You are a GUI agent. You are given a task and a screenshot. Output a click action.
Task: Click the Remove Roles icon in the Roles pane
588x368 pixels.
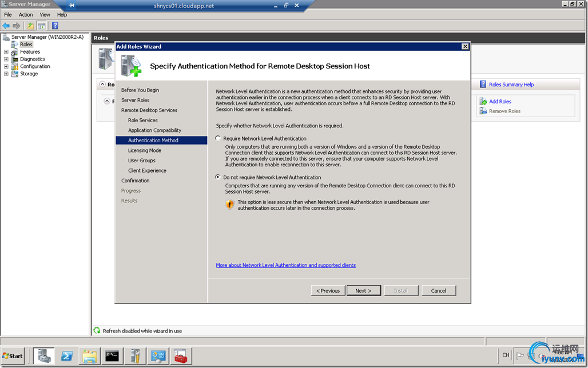[483, 111]
